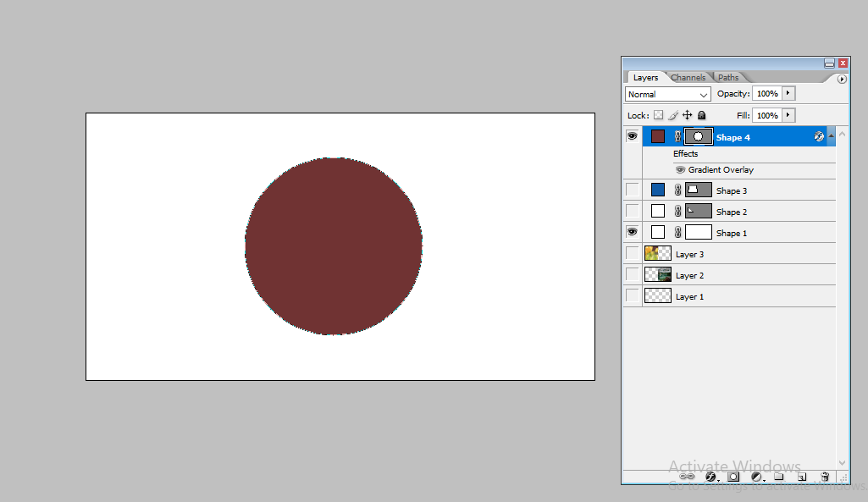
Task: Switch to the Paths tab
Action: (x=728, y=78)
